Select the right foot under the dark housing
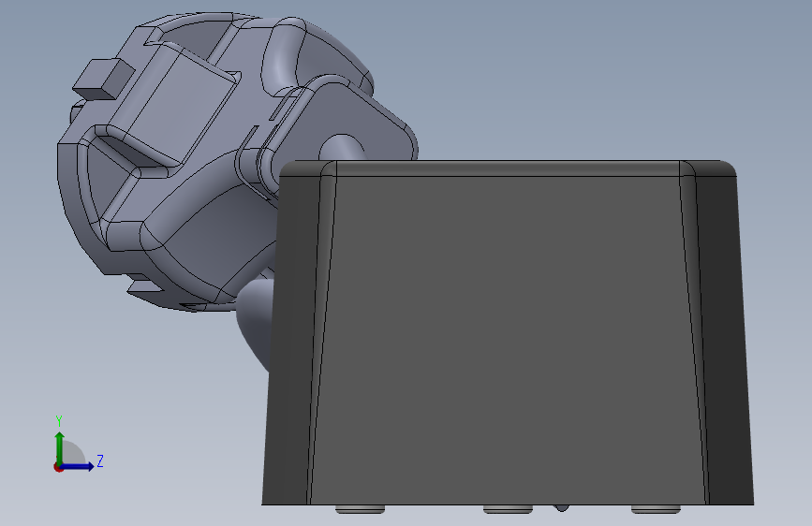This screenshot has width=812, height=526. 656,509
